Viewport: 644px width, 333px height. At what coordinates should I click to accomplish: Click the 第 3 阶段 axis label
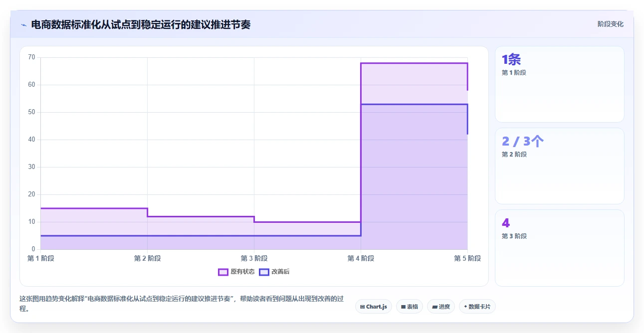click(254, 258)
